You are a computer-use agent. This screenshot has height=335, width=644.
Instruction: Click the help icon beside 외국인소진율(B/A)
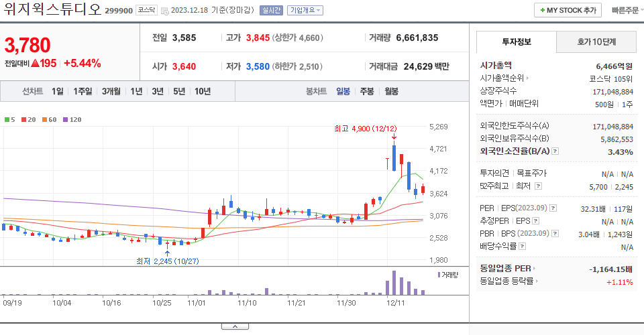tap(555, 151)
